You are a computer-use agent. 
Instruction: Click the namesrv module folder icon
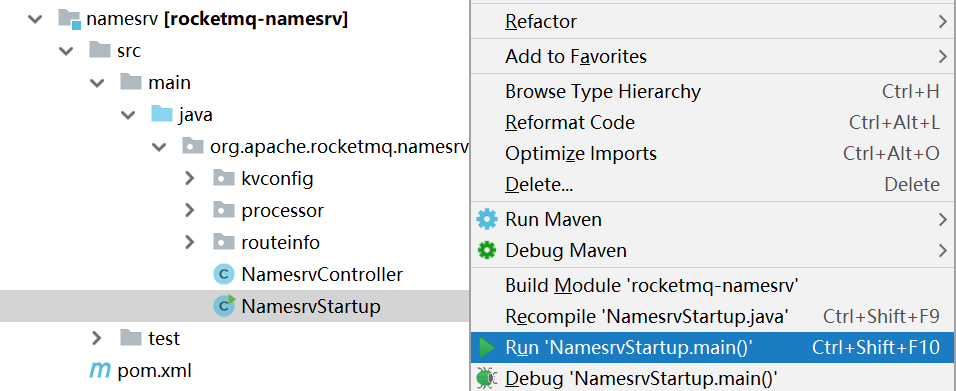(70, 19)
